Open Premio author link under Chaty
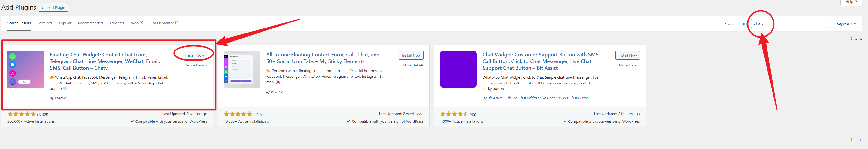The width and height of the screenshot is (868, 149). pos(61,98)
